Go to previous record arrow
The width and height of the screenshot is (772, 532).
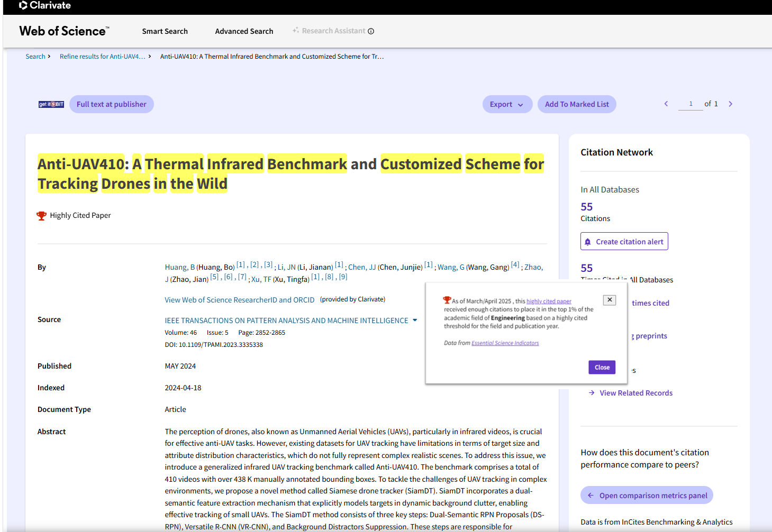point(666,104)
